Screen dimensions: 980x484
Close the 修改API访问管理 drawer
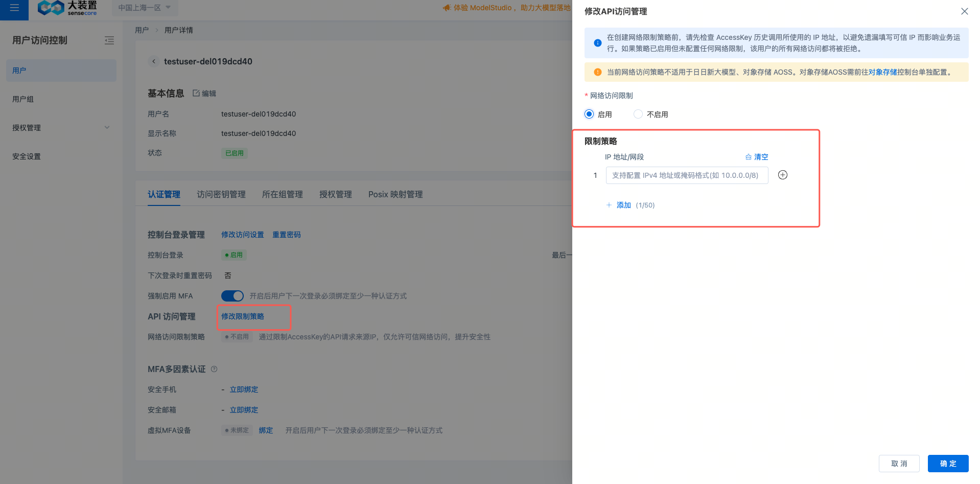pyautogui.click(x=964, y=11)
